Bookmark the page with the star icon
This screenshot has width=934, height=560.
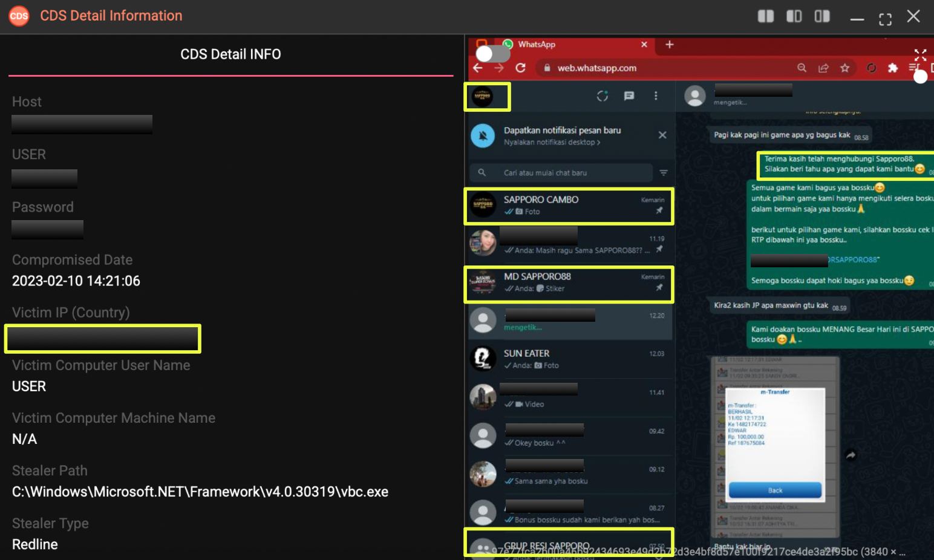point(844,68)
